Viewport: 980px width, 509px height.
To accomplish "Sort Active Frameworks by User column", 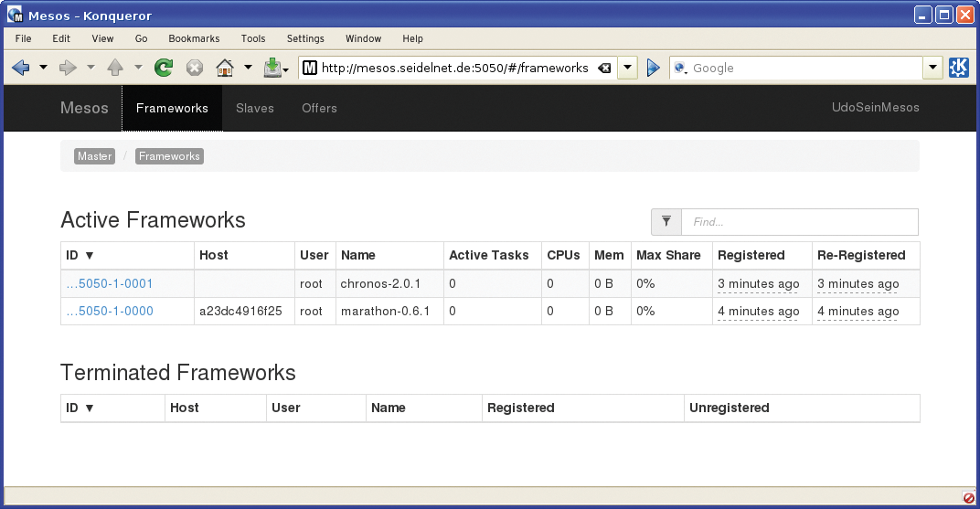I will click(x=314, y=256).
